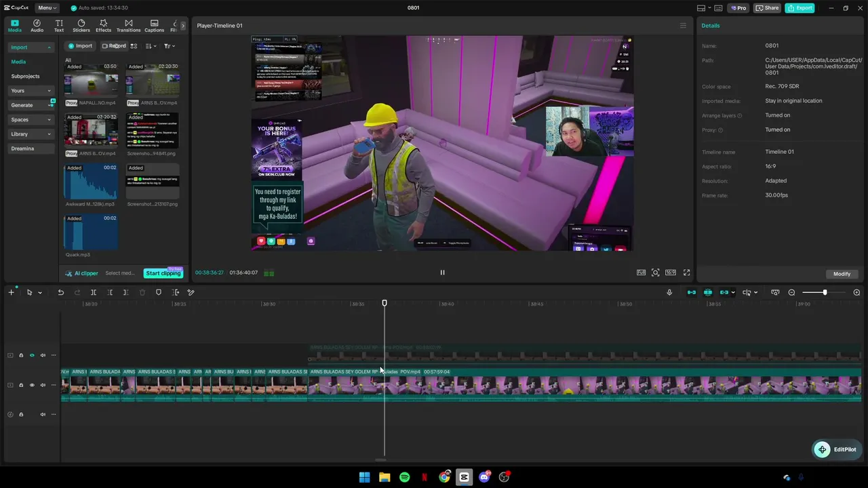
Task: Select Subprojects in the sidebar
Action: pos(26,77)
